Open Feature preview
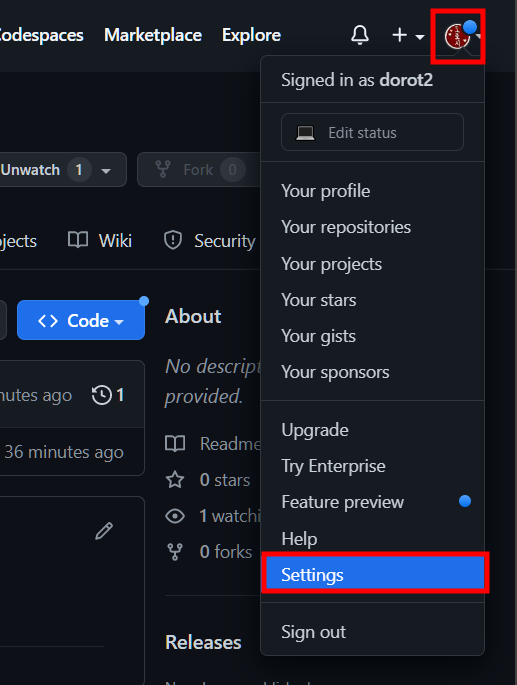This screenshot has width=517, height=685. 372,502
